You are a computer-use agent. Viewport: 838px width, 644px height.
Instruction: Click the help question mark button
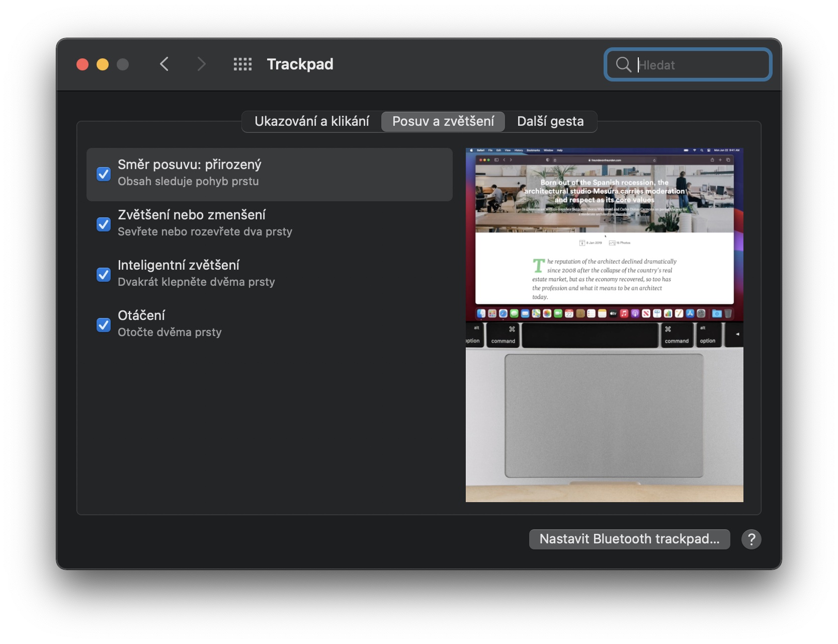point(751,539)
